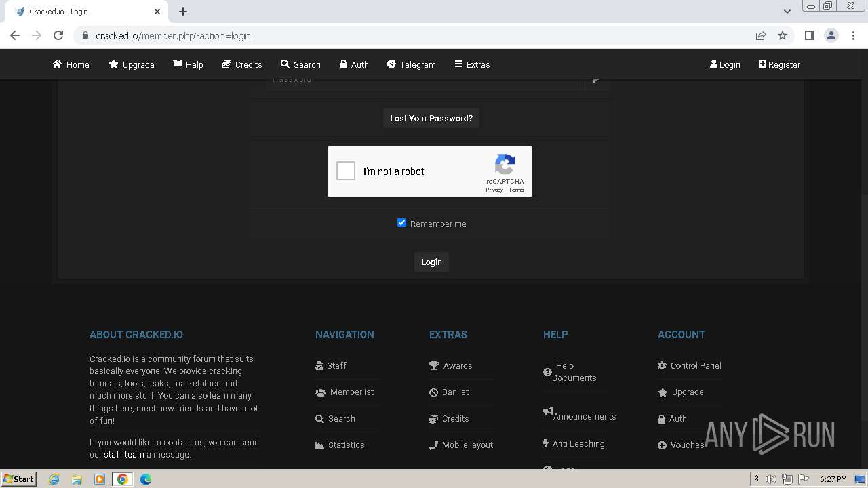Tick the I'm not a robot checkbox
868x488 pixels.
pyautogui.click(x=346, y=171)
